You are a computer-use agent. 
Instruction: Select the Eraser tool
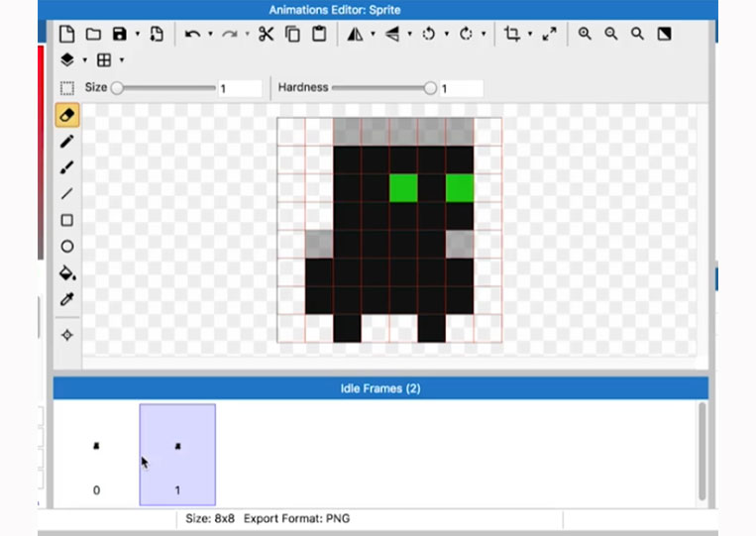pyautogui.click(x=67, y=115)
